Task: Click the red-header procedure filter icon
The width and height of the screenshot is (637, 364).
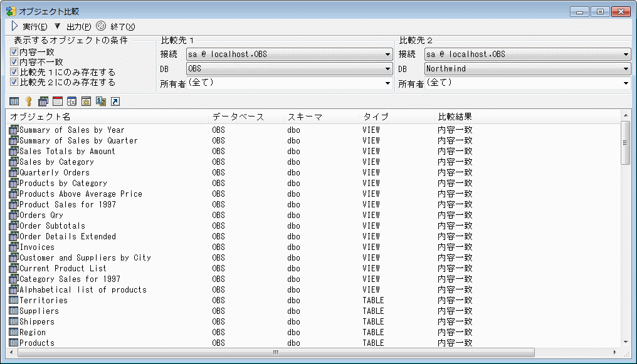Action: click(x=57, y=101)
